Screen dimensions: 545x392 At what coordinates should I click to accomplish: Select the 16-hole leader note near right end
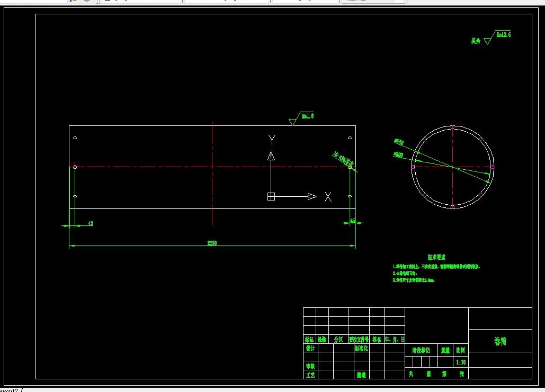tap(343, 159)
